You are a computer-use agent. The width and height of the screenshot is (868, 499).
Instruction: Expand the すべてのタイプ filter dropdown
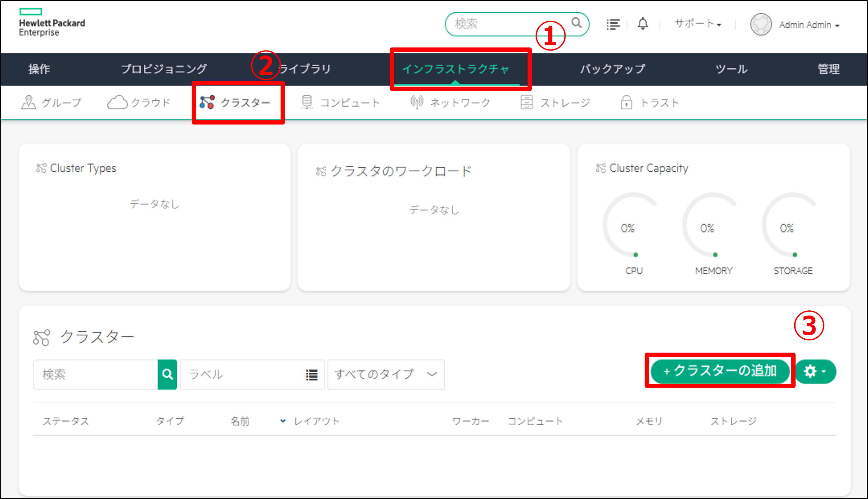coord(386,374)
